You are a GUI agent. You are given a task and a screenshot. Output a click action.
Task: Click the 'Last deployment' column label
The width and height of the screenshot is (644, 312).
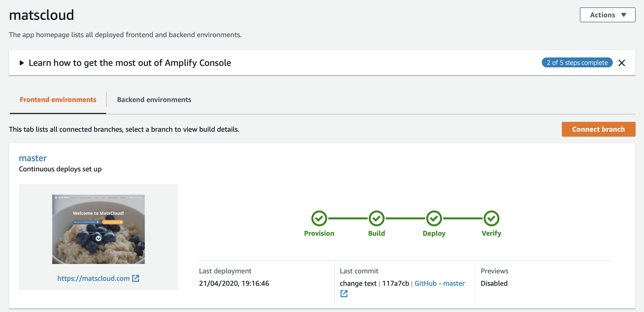click(x=225, y=271)
